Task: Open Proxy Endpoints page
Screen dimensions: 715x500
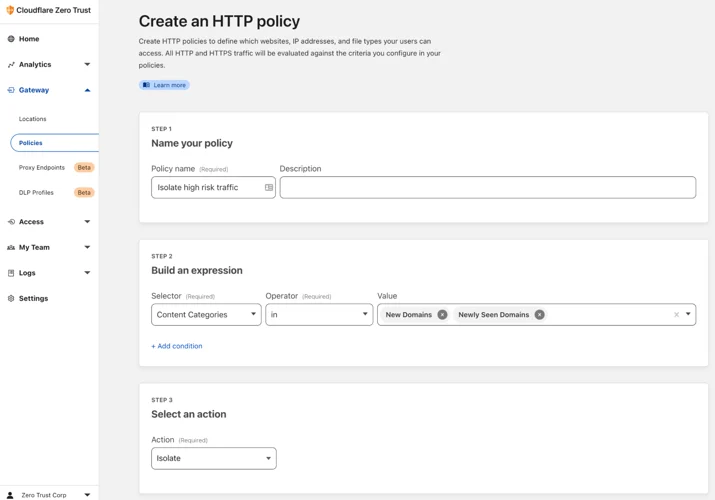Action: (x=41, y=168)
